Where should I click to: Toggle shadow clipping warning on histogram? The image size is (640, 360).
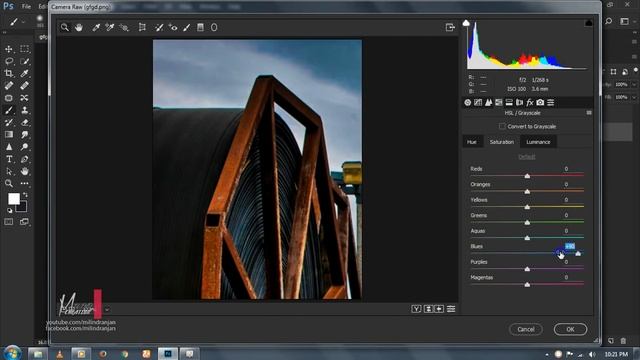(x=466, y=23)
